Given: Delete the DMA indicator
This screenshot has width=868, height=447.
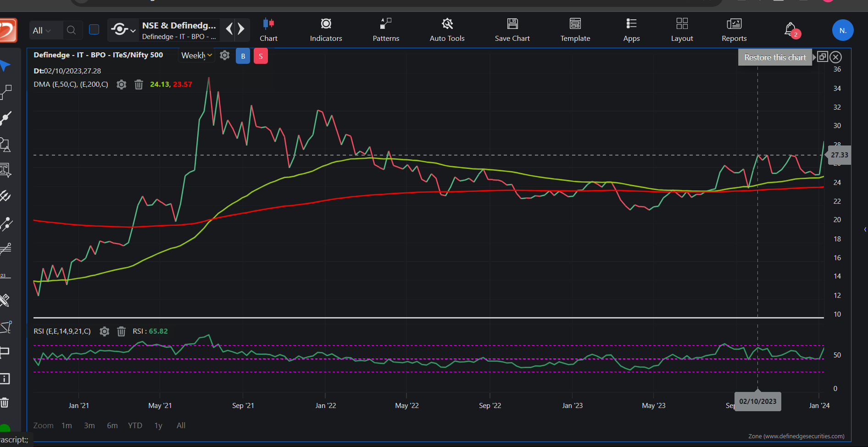Looking at the screenshot, I should point(139,84).
